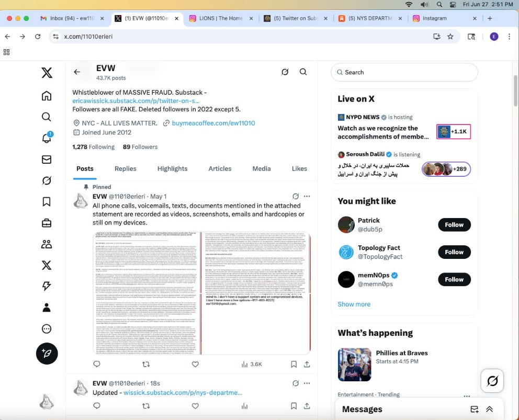The width and height of the screenshot is (519, 420).
Task: Join Soroush Dalili live space
Action: [404, 164]
